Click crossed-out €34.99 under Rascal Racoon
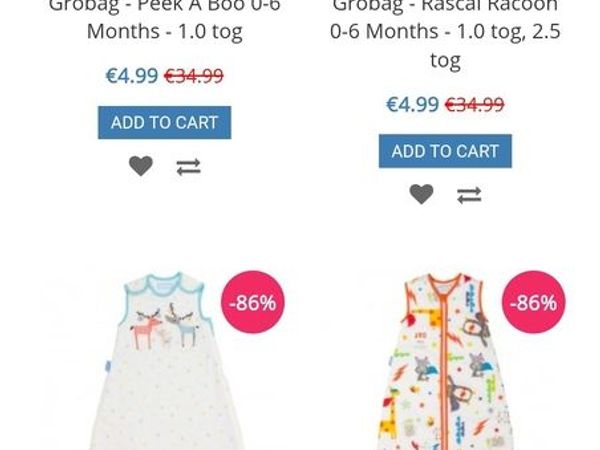 pyautogui.click(x=474, y=104)
